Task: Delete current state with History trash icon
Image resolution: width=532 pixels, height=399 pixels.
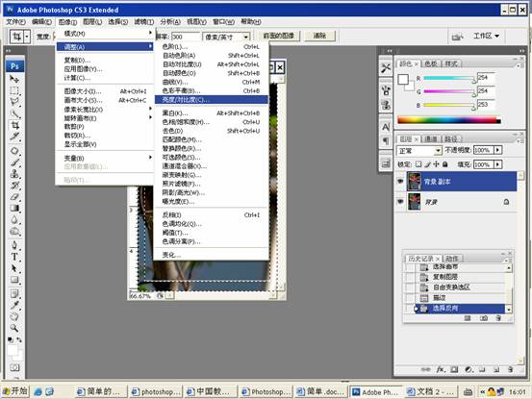Action: (498, 318)
